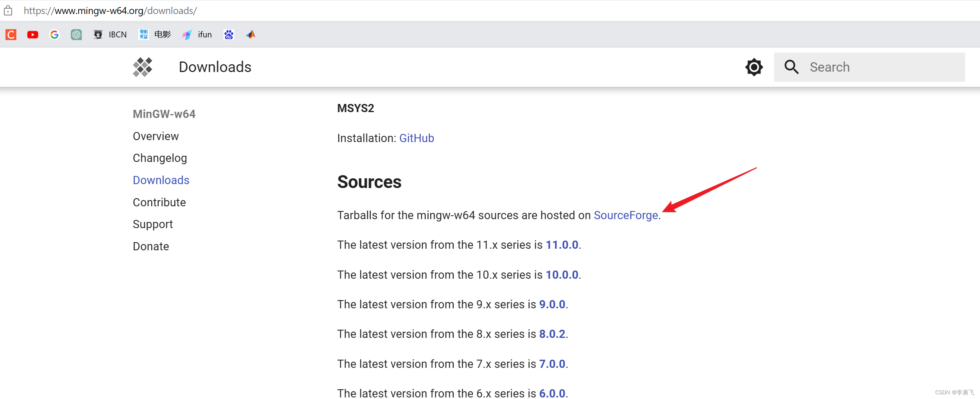Image resolution: width=980 pixels, height=399 pixels.
Task: Open the orange C bookmark icon
Action: pyautogui.click(x=11, y=35)
